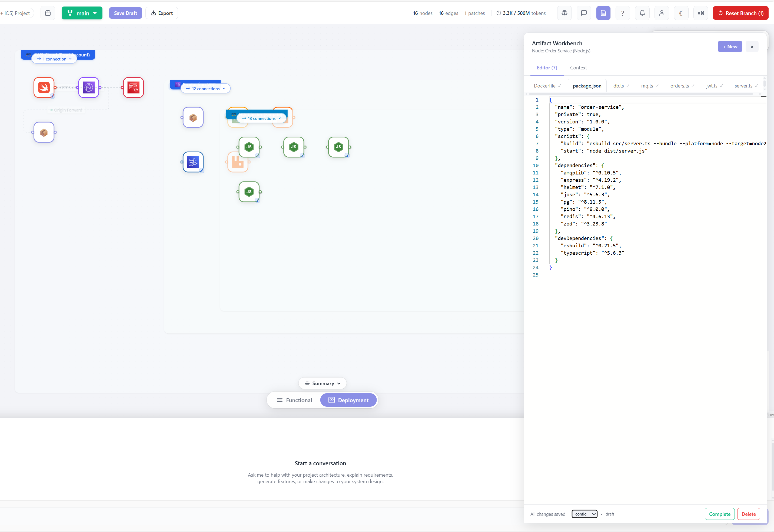Click the Save Draft button
The image size is (774, 532).
tap(125, 13)
